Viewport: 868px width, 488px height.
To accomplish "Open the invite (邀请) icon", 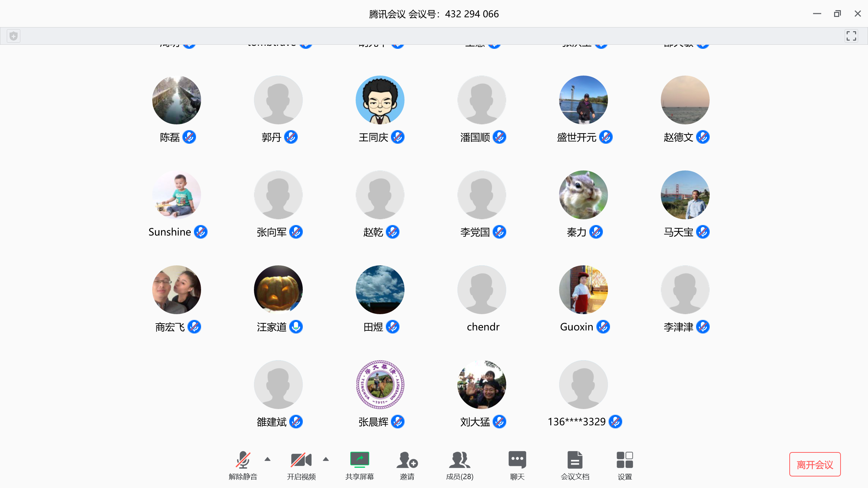I will (407, 460).
